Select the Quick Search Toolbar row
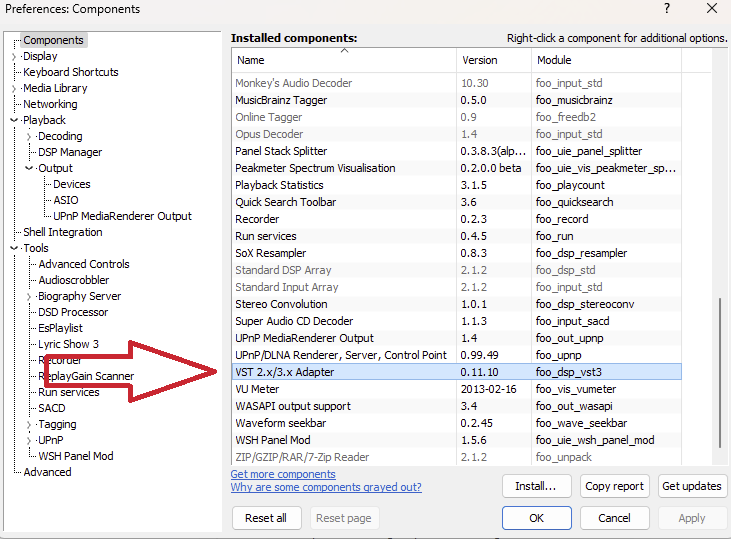 pos(456,202)
